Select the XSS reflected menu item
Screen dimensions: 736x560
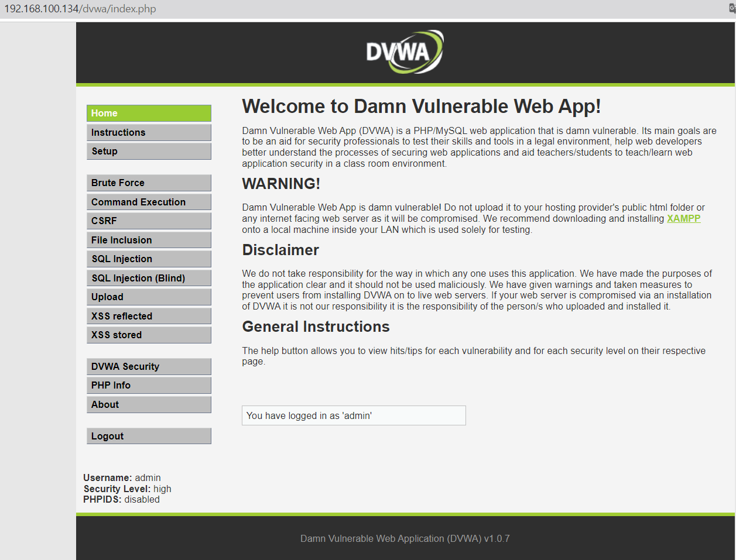[x=149, y=316]
